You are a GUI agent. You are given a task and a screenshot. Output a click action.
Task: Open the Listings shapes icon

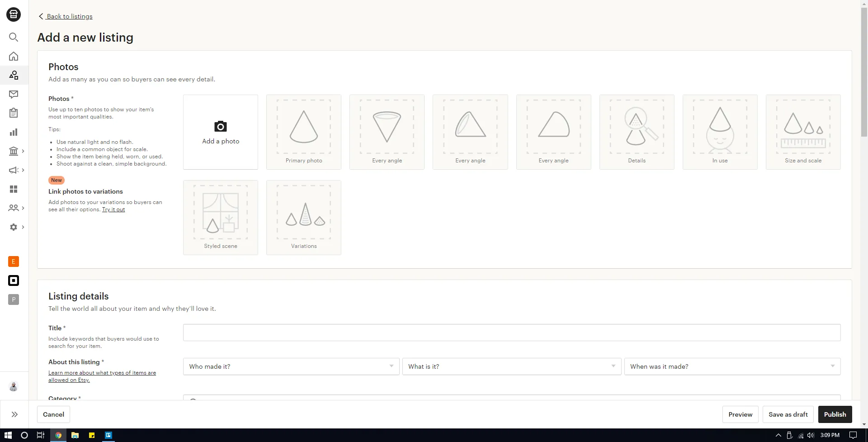click(x=14, y=75)
